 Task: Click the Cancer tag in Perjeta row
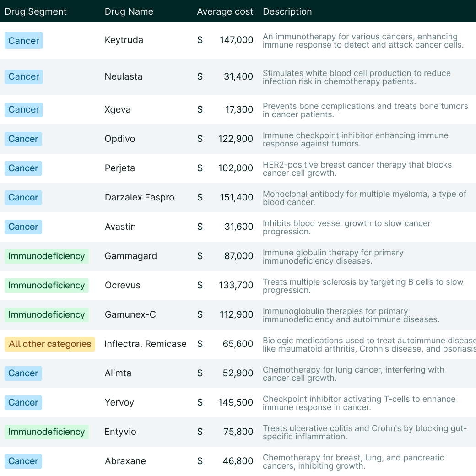[x=23, y=168]
